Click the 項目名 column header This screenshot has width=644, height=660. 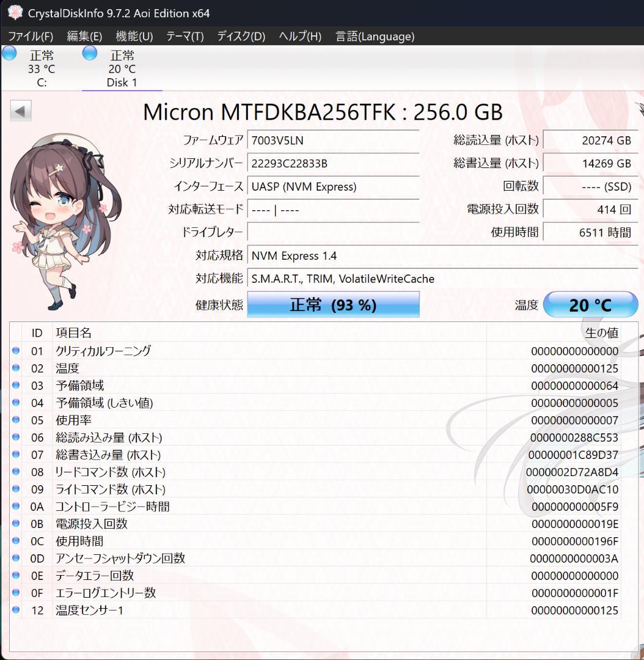click(x=269, y=332)
